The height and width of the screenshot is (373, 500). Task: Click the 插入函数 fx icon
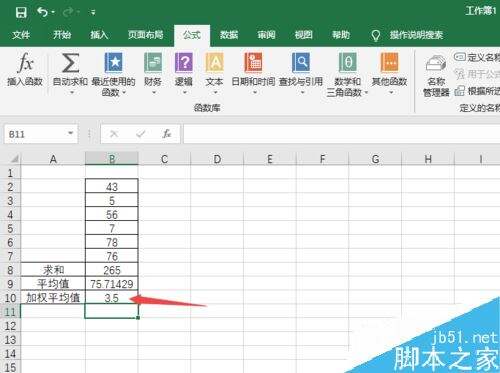coord(25,63)
